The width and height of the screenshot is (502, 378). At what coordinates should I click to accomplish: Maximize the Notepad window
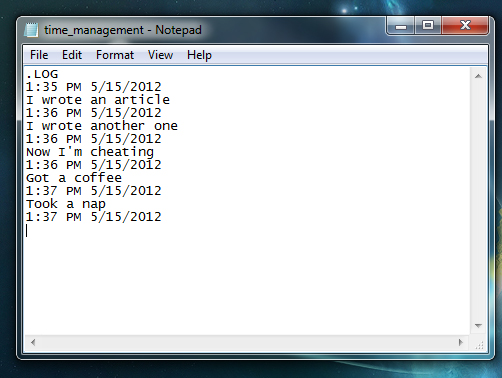point(428,25)
